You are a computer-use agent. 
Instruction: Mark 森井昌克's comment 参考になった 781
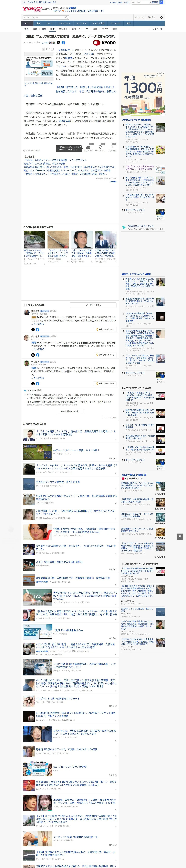click(x=105, y=330)
